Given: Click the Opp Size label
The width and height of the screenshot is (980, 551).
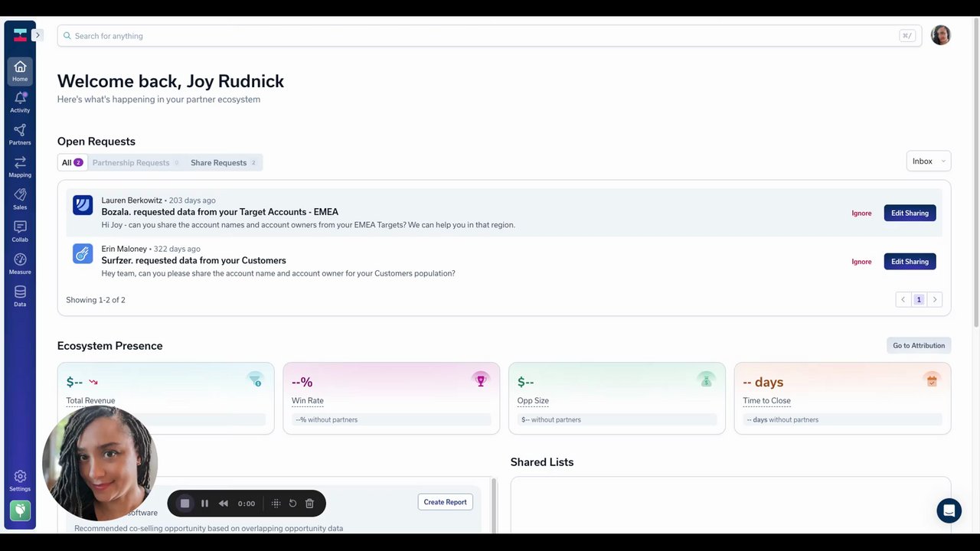Looking at the screenshot, I should pos(533,400).
